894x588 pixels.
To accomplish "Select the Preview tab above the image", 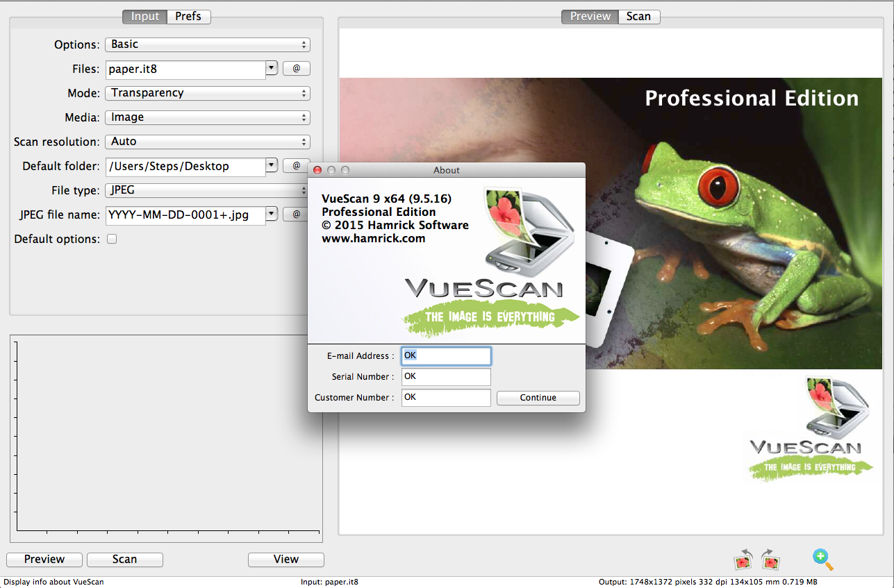I will (590, 17).
